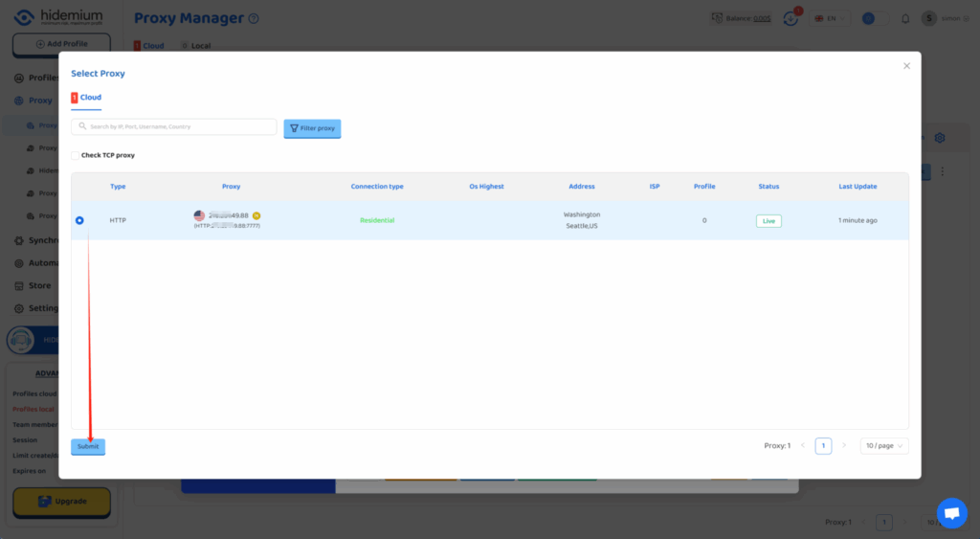Click the search magnifier icon
The width and height of the screenshot is (980, 539).
click(82, 126)
